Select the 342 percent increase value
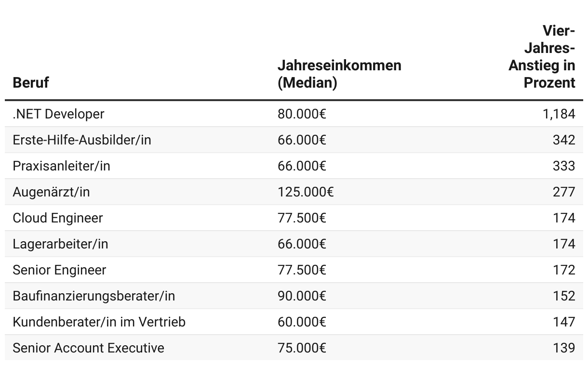Image resolution: width=588 pixels, height=365 pixels. click(x=564, y=140)
